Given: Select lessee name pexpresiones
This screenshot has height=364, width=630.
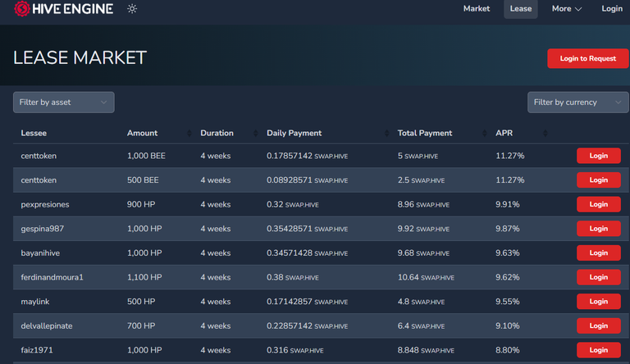Looking at the screenshot, I should tap(45, 204).
